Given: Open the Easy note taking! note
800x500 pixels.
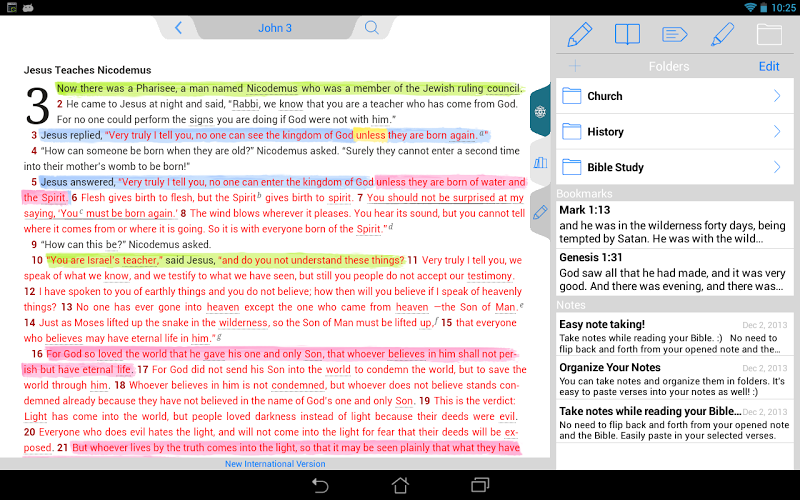Looking at the screenshot, I should 674,336.
